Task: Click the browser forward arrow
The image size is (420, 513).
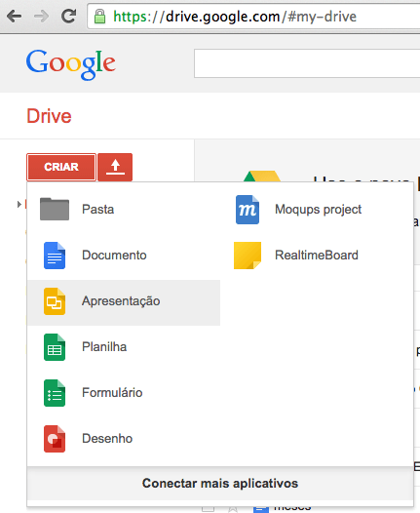Action: click(41, 16)
